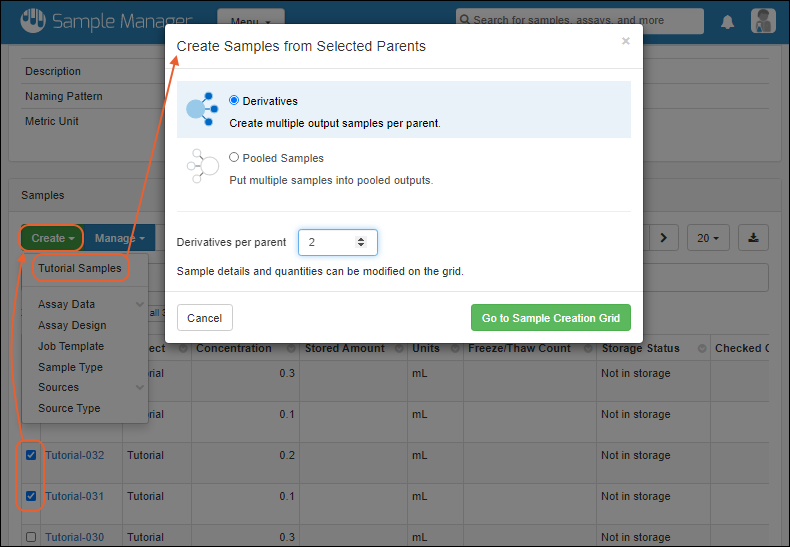Select Assay Design menu item
The height and width of the screenshot is (547, 790).
[x=72, y=325]
